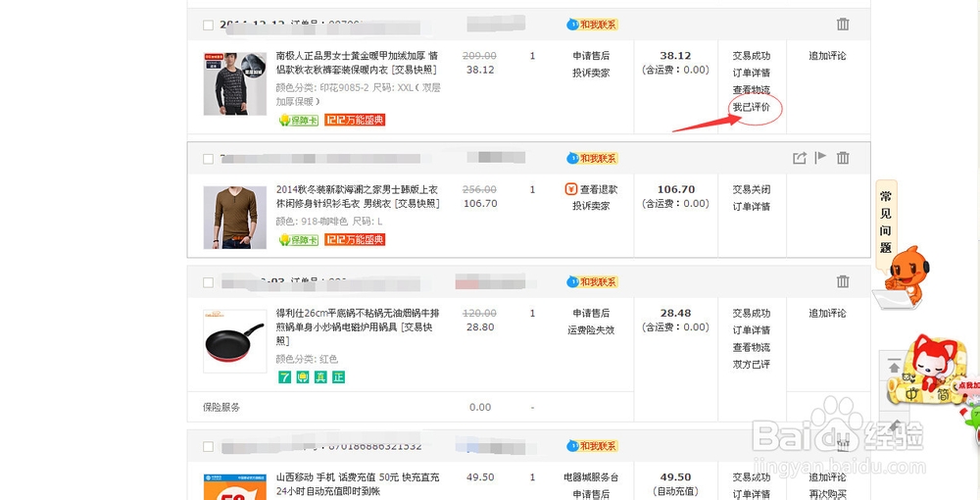Click the 保险服务 row label
980x500 pixels.
(x=221, y=407)
